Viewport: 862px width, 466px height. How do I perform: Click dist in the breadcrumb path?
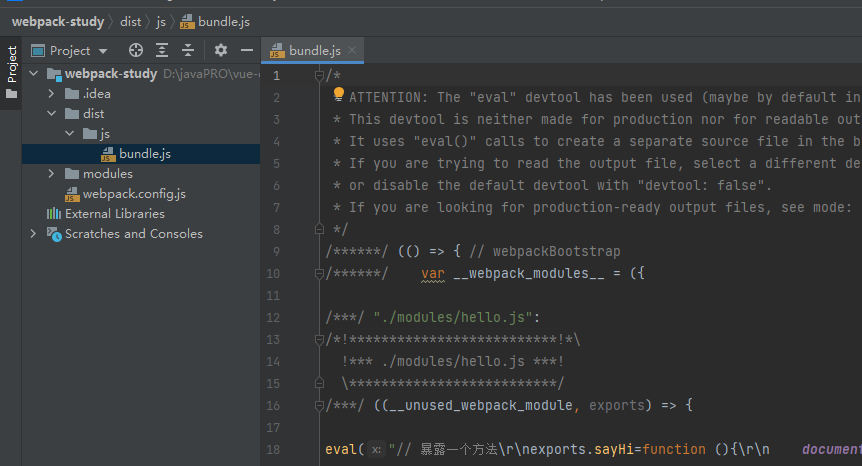pyautogui.click(x=130, y=20)
